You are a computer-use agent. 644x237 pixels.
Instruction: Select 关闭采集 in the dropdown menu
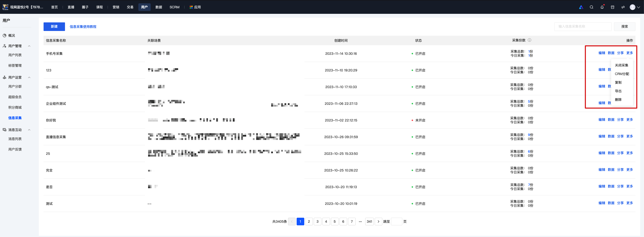[x=621, y=65]
